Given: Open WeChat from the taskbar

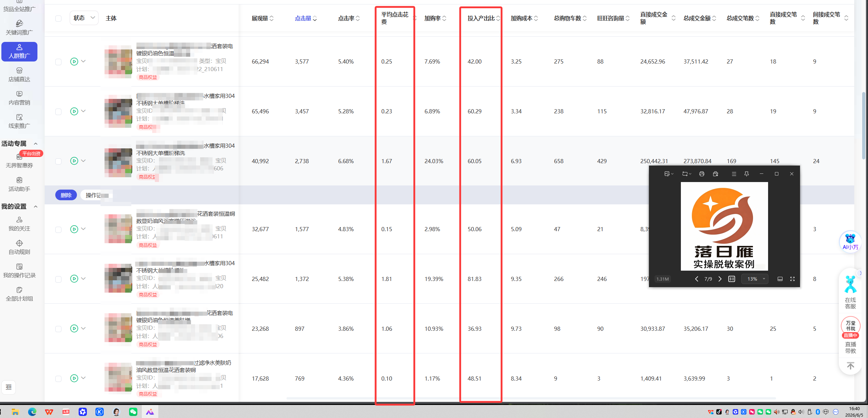Looking at the screenshot, I should click(x=133, y=411).
